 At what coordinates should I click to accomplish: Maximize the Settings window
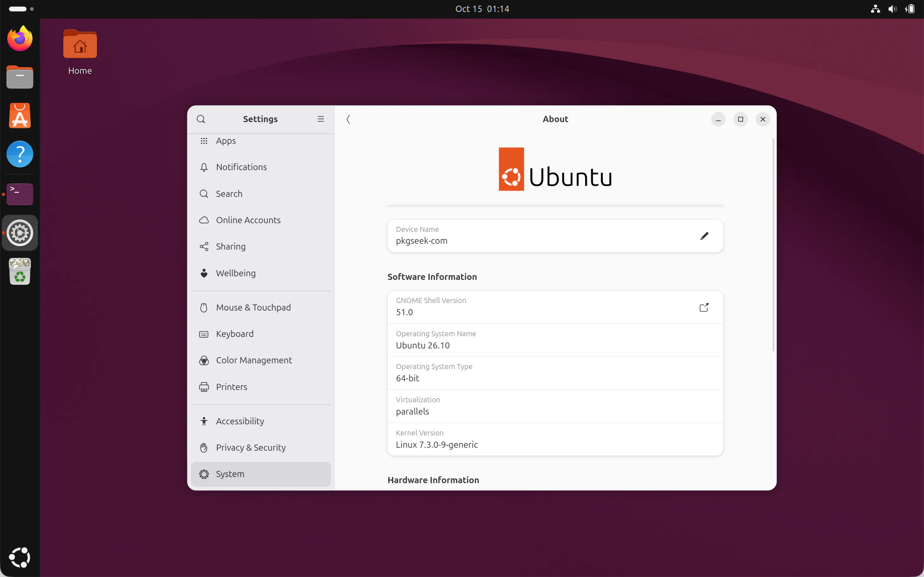click(x=740, y=119)
